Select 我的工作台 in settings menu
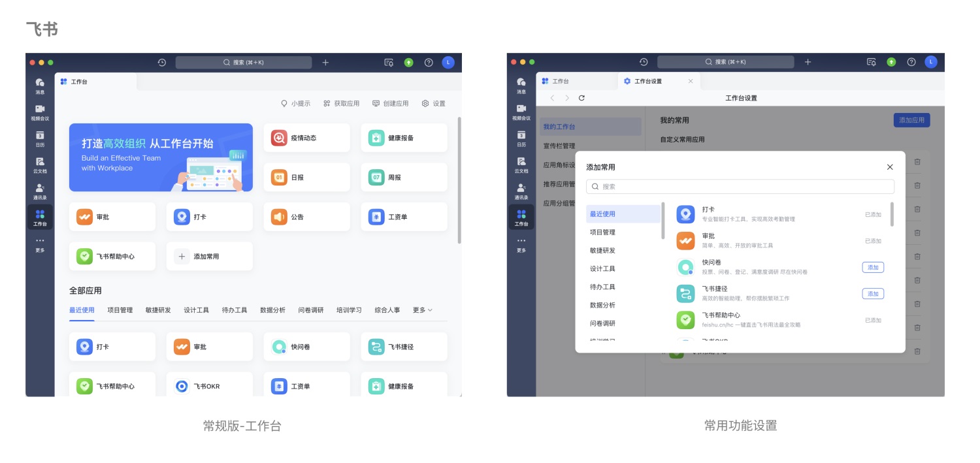Screen dimensions: 980x463 tap(591, 127)
